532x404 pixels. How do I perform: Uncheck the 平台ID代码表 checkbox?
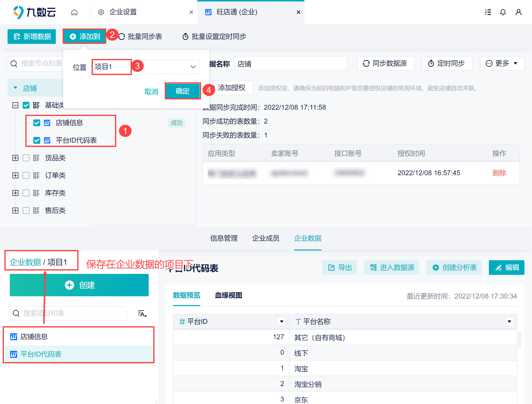37,140
